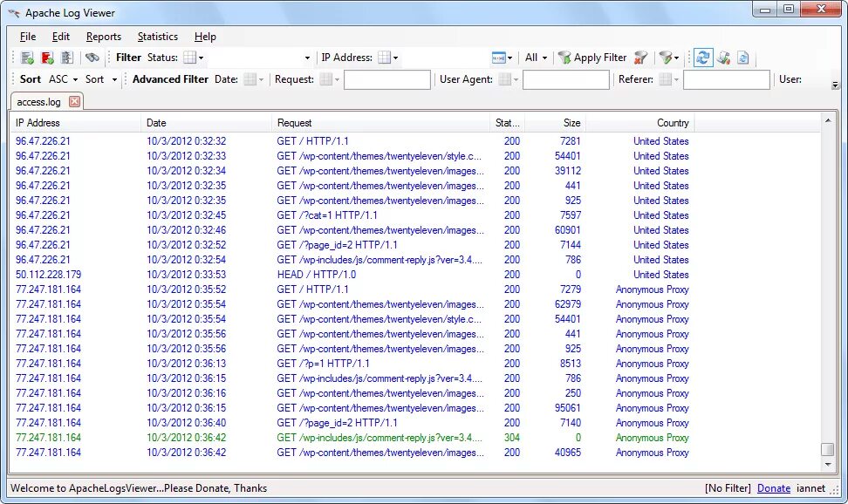Click the Apache feather title bar icon
This screenshot has width=848, height=504.
click(14, 13)
